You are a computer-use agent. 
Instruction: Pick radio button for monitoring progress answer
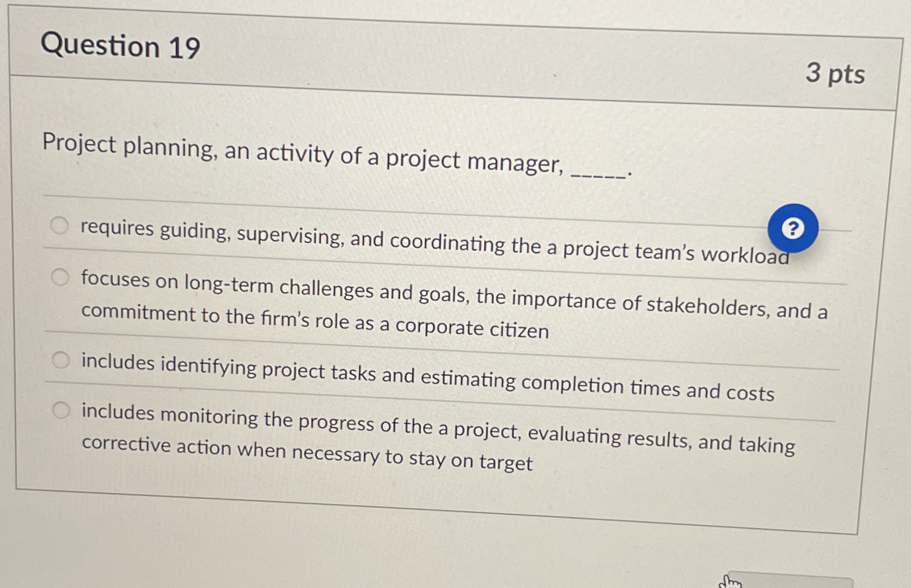pos(61,410)
